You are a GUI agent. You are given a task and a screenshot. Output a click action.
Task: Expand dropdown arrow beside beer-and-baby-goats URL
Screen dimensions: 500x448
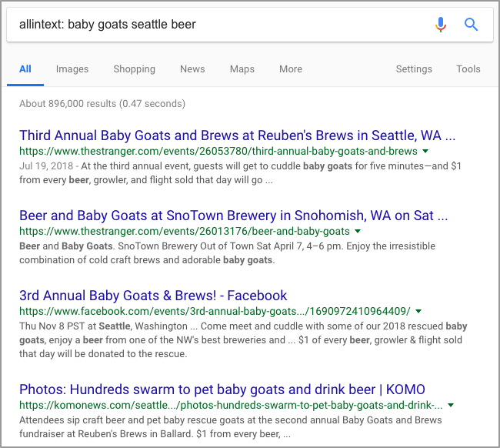click(358, 232)
